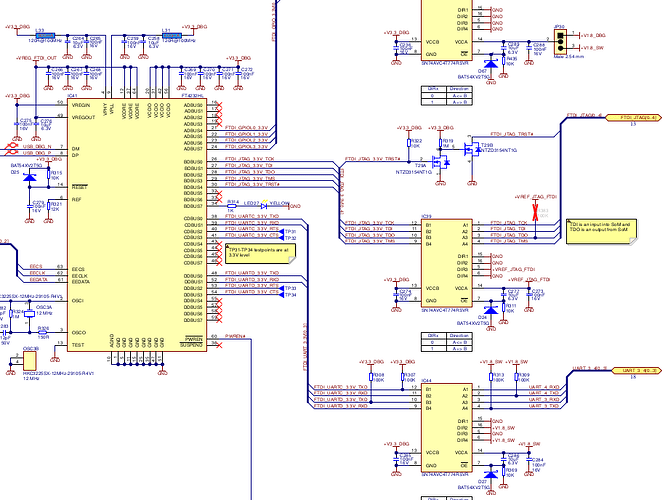Click the R307 100K pull-up resistor
667x500 pixels.
point(402,377)
